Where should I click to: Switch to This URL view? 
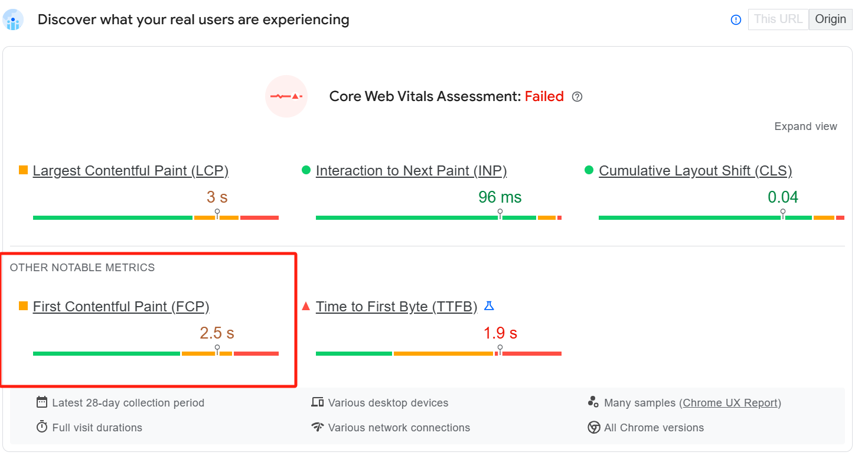(778, 19)
